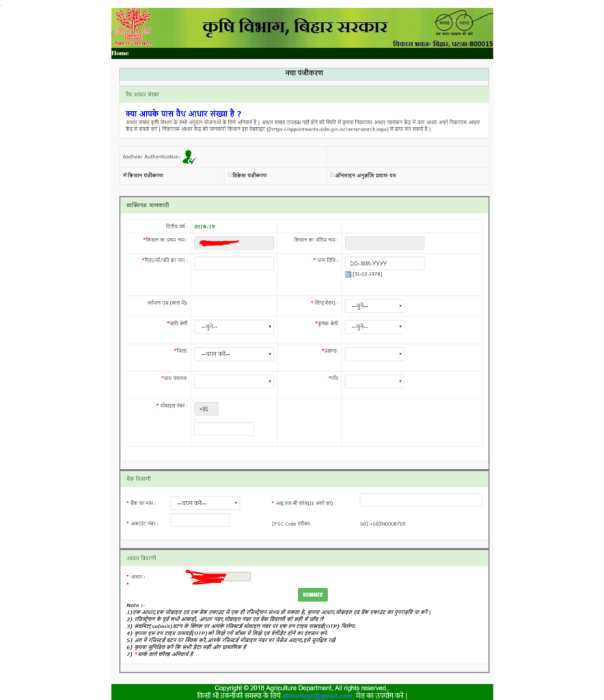Click the किसान का अंतिम नाम field
The height and width of the screenshot is (700, 604).
385,243
